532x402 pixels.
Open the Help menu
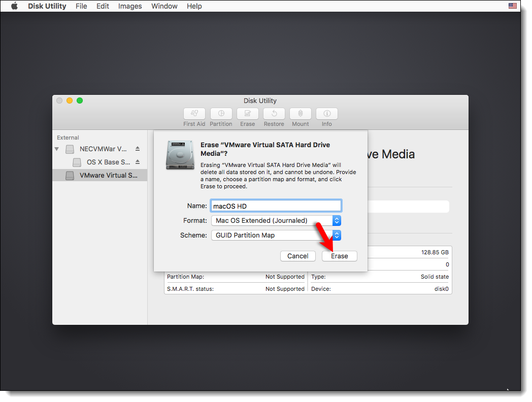click(x=194, y=6)
